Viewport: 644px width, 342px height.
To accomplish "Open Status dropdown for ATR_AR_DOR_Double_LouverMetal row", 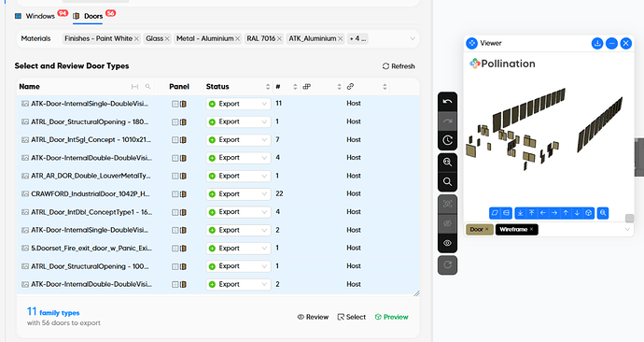I will click(238, 176).
